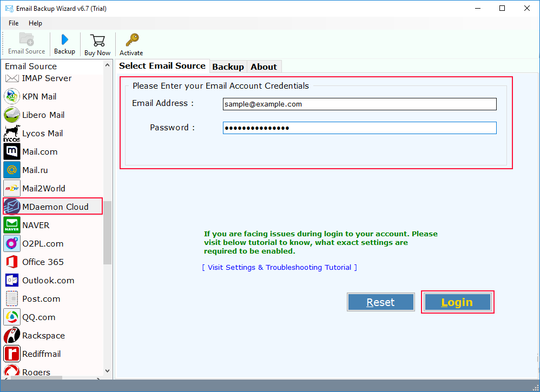Viewport: 540px width, 392px height.
Task: Select the "Outlook.com" list label
Action: click(48, 281)
